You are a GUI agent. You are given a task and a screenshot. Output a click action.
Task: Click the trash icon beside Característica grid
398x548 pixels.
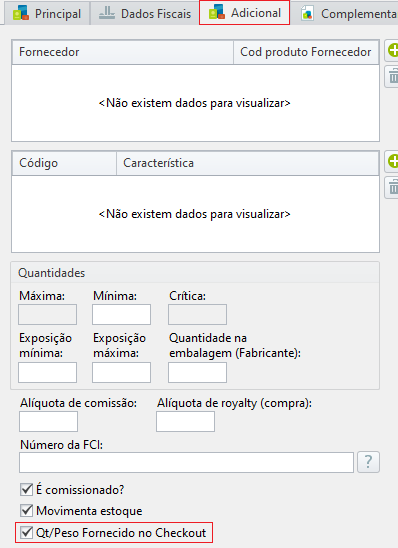[x=392, y=187]
